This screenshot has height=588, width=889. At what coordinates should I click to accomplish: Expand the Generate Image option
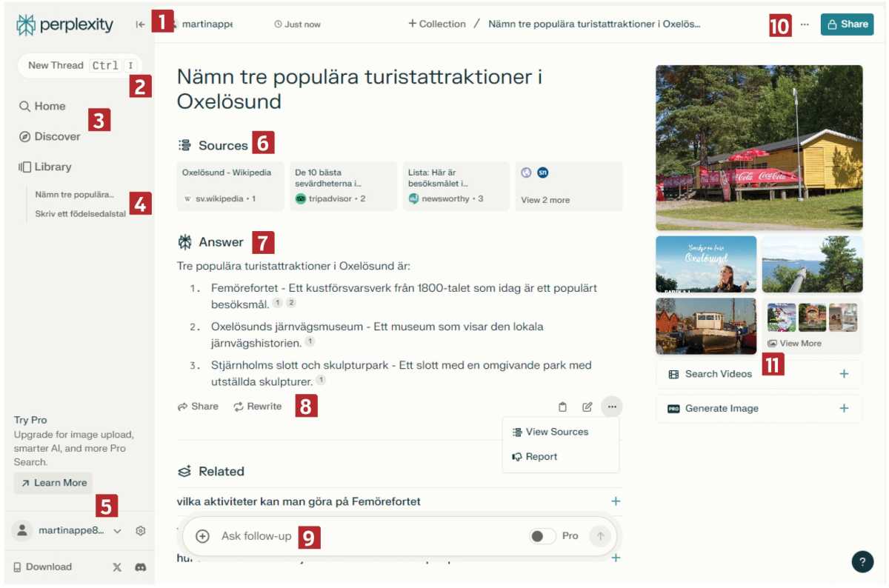coord(843,409)
